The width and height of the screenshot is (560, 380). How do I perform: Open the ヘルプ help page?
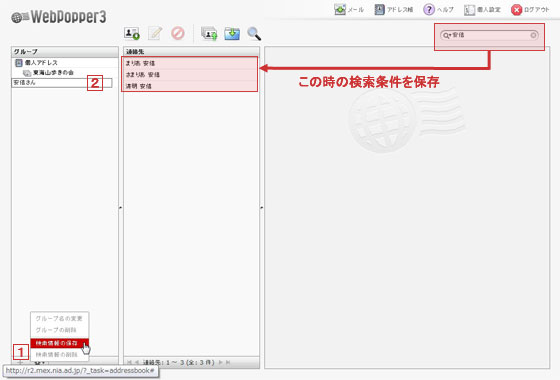[438, 10]
